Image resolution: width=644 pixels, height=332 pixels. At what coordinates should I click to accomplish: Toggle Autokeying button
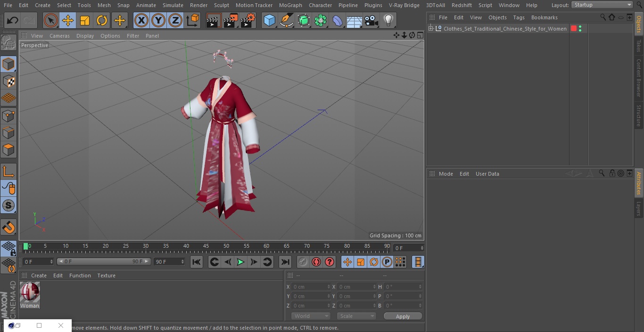coord(316,262)
